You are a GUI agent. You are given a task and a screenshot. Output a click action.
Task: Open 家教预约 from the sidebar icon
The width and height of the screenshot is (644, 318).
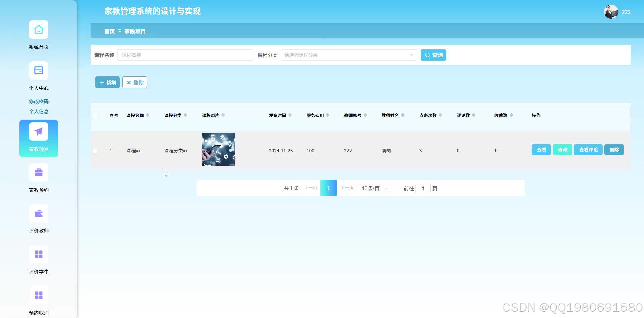(x=38, y=172)
